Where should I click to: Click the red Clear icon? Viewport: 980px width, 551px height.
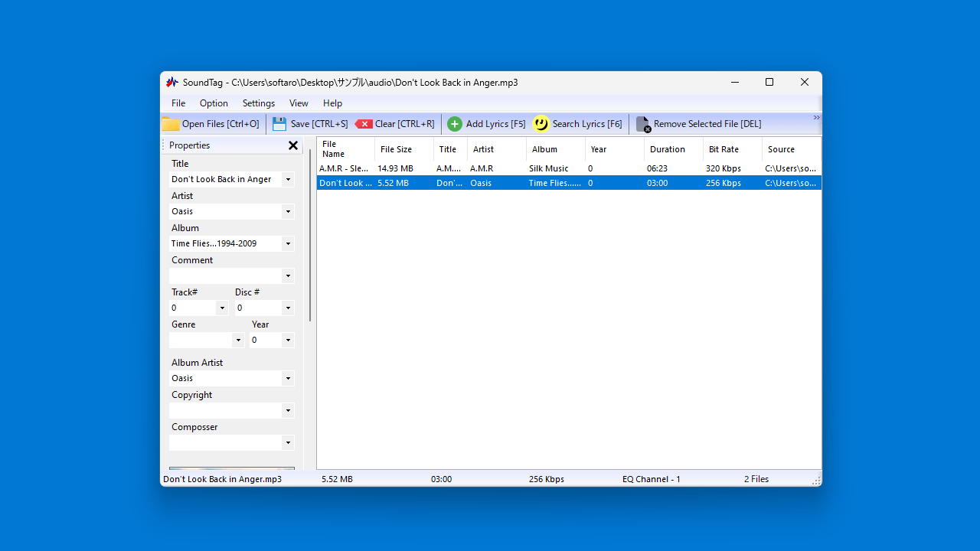364,124
